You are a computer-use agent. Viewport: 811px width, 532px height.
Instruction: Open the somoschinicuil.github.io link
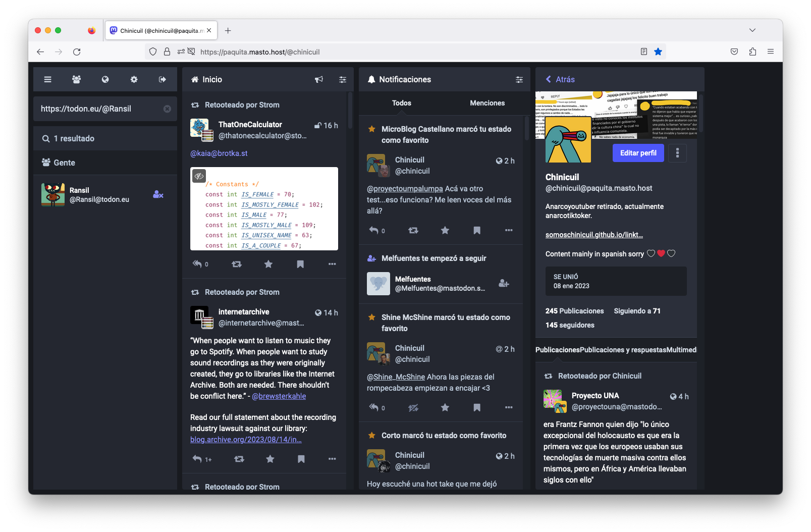coord(594,235)
